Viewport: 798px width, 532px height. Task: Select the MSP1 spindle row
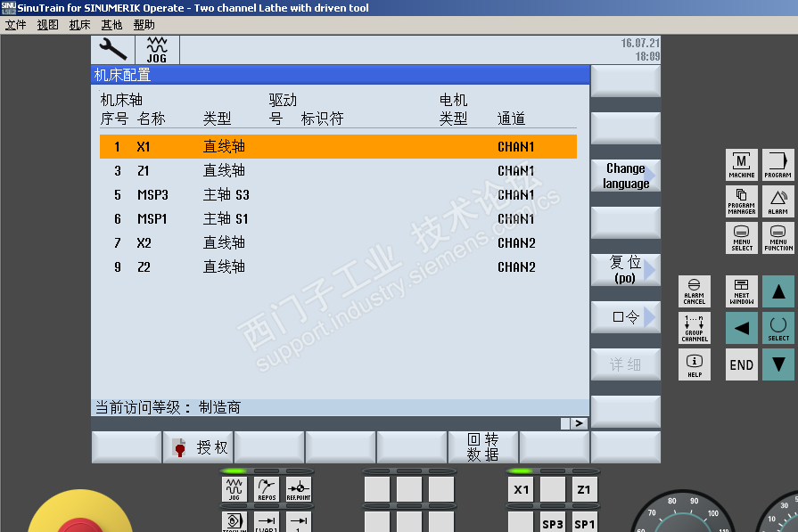pos(338,218)
